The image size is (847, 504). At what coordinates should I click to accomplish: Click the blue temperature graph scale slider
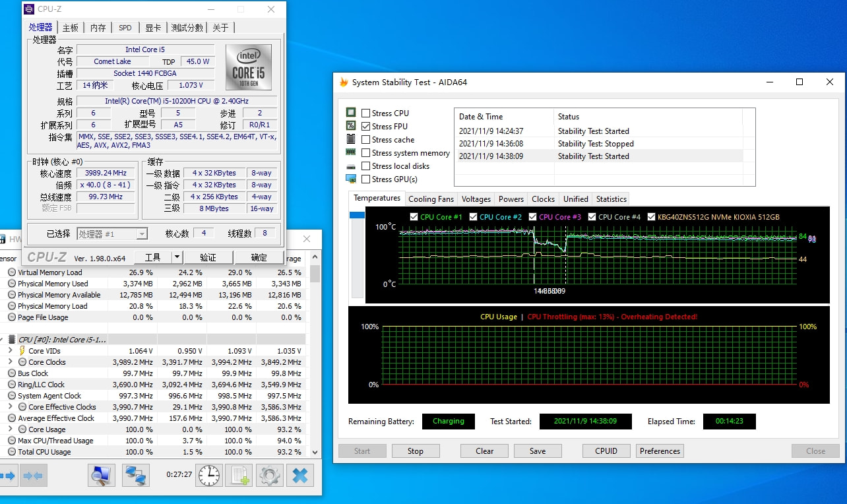(357, 215)
